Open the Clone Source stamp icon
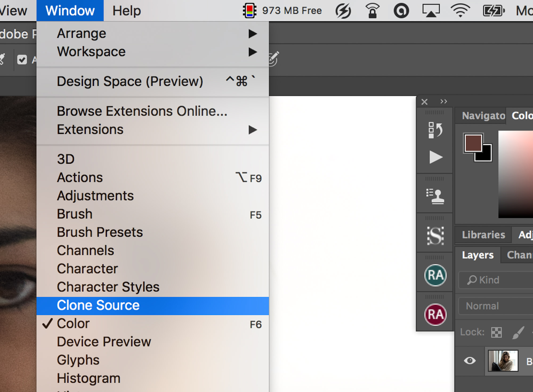533x392 pixels. pyautogui.click(x=435, y=196)
